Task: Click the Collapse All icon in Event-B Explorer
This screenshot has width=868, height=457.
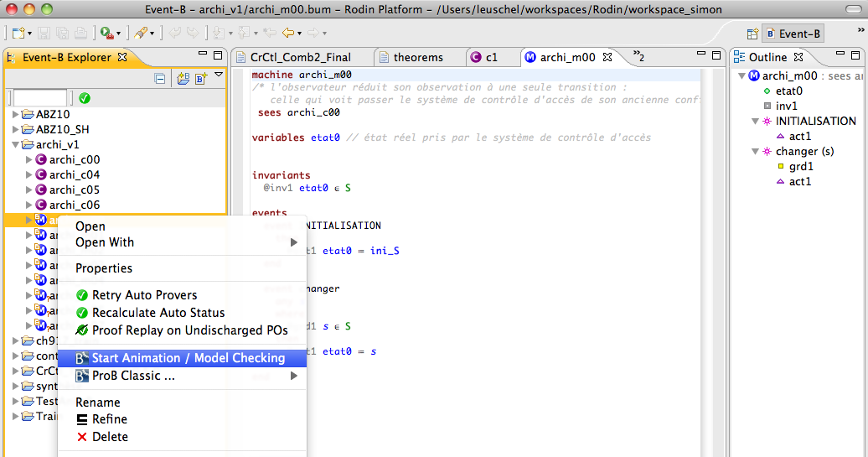Action: (x=160, y=79)
